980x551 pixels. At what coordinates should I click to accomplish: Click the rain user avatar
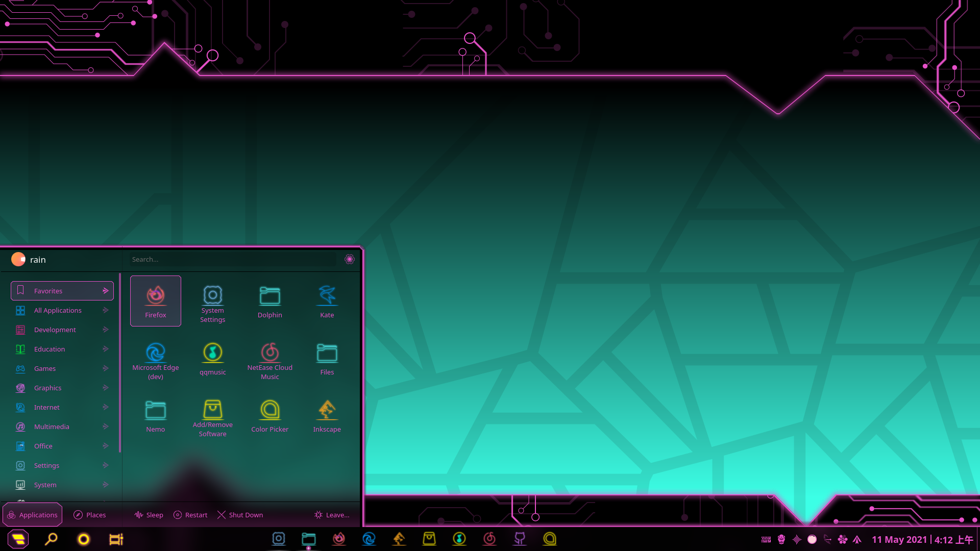pos(18,259)
